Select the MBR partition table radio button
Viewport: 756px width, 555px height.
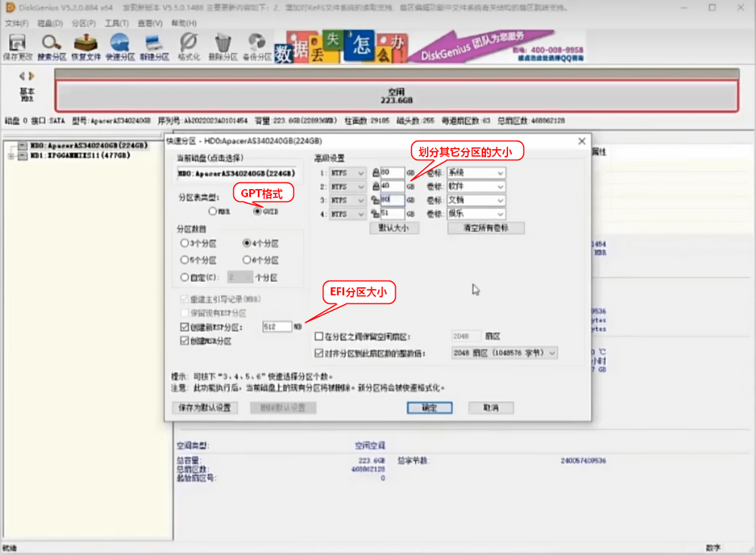[x=213, y=212]
